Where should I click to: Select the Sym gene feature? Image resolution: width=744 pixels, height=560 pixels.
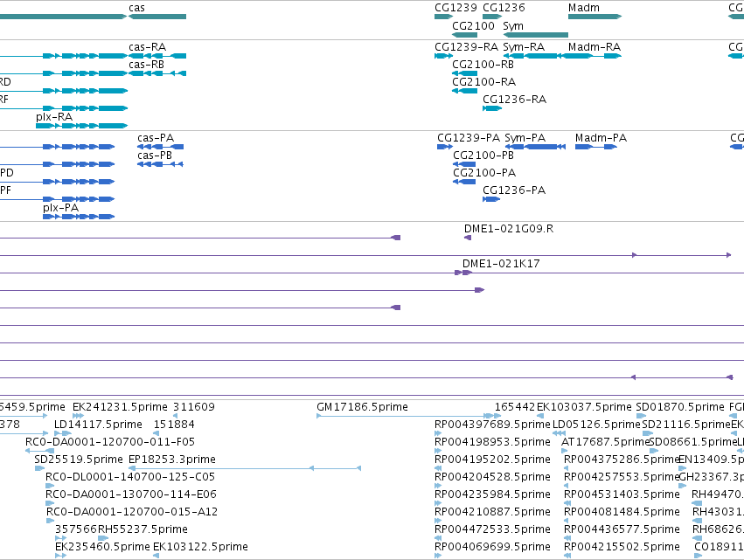[x=535, y=35]
